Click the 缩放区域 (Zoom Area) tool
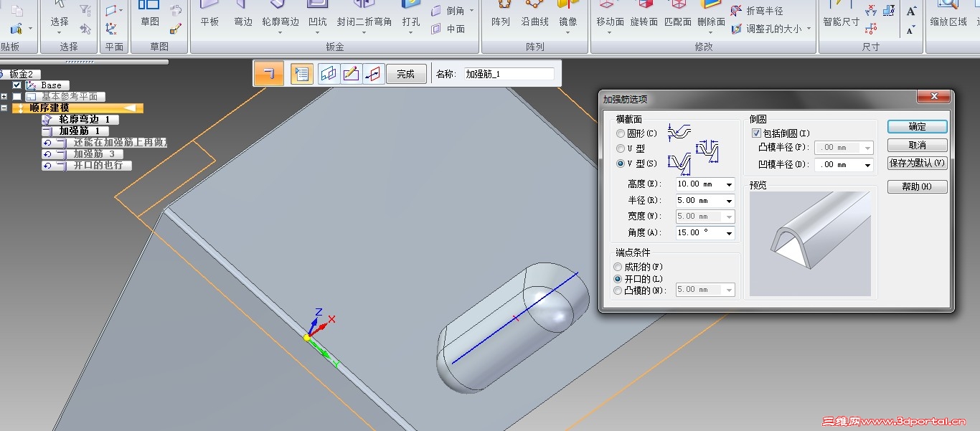This screenshot has width=980, height=431. (x=948, y=14)
